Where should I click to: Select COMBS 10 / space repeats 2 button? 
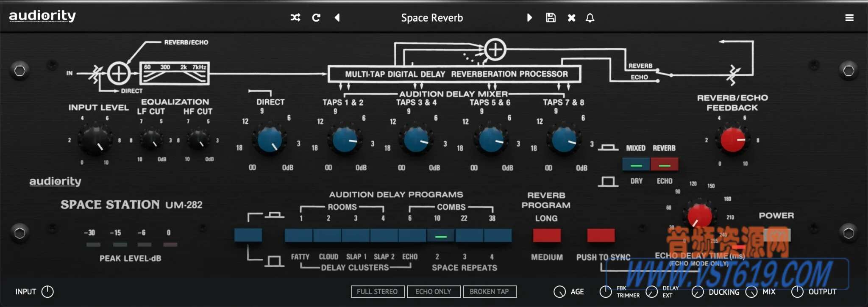(x=441, y=235)
